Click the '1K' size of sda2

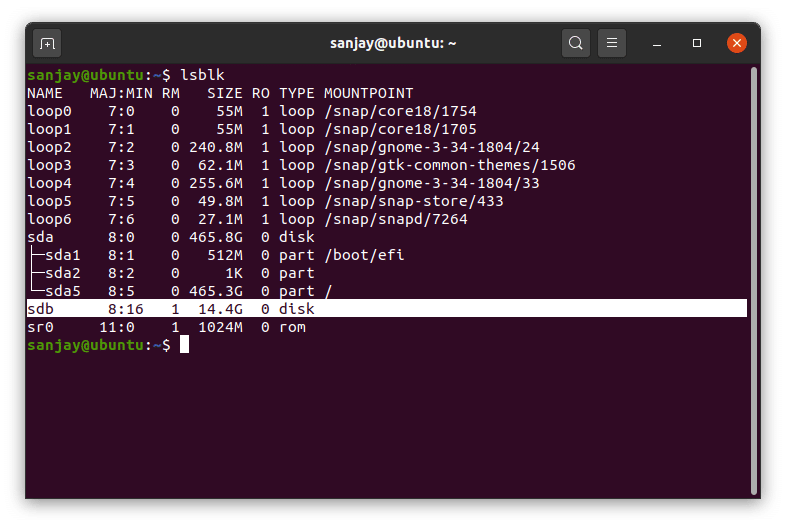(234, 273)
